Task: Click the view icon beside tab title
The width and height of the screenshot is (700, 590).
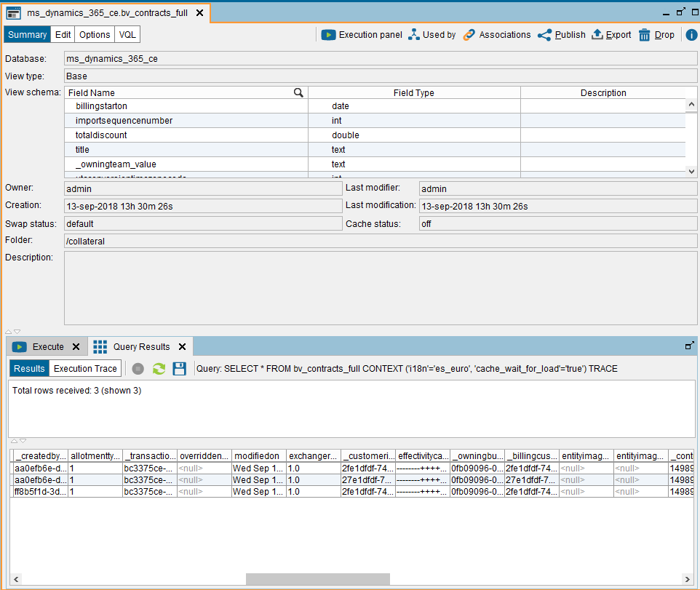Action: point(13,13)
